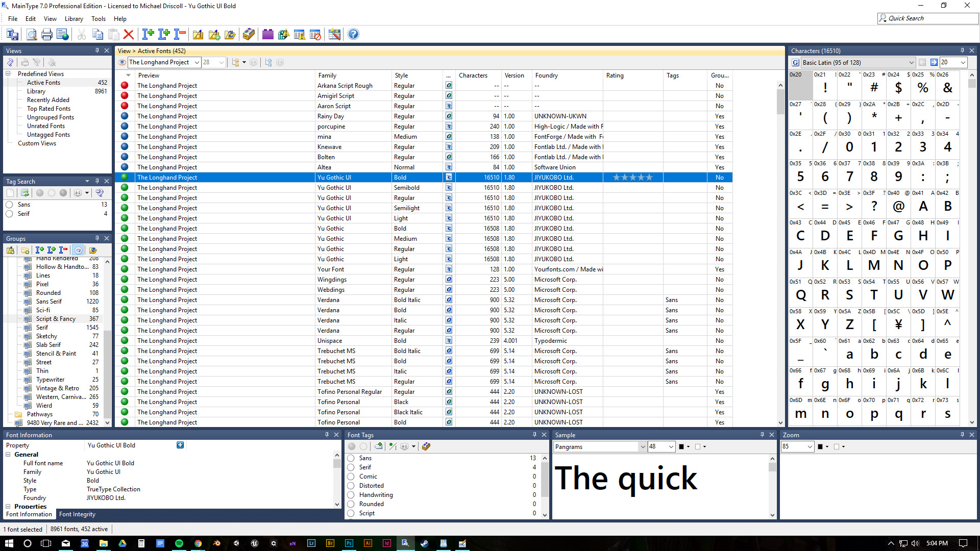Click the Characters column header
This screenshot has width=980, height=551.
[x=479, y=75]
